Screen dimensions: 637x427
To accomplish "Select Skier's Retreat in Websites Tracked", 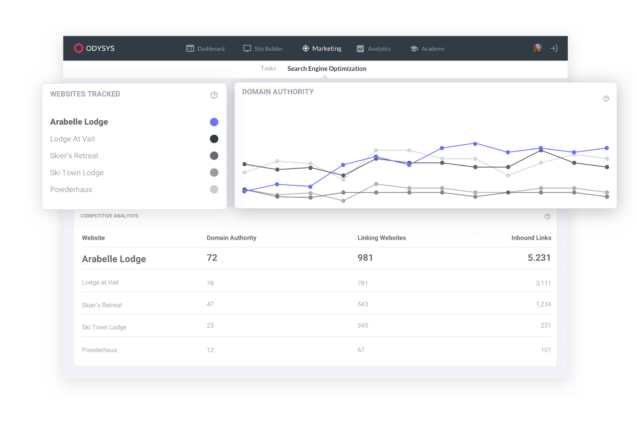I will (74, 156).
